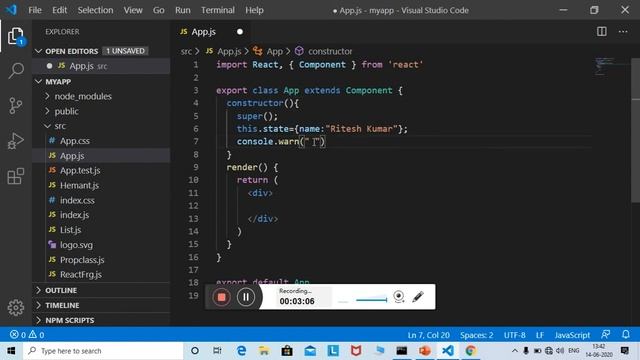Open Microsoft Store from the taskbar

[x=287, y=351]
